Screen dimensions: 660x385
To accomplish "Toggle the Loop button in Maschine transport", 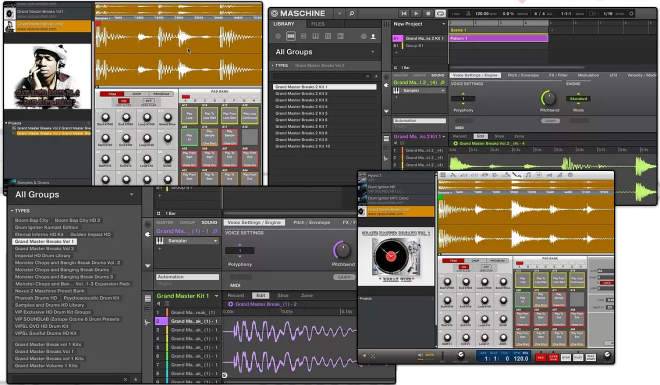I will coord(440,13).
